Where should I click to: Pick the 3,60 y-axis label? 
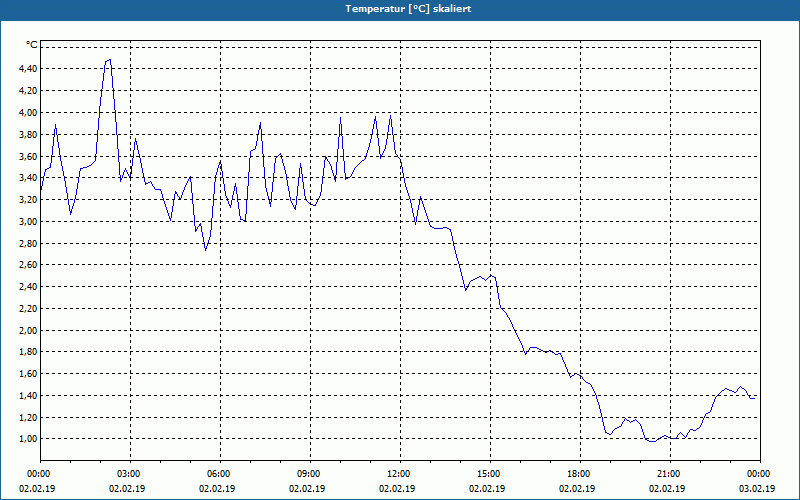point(28,156)
